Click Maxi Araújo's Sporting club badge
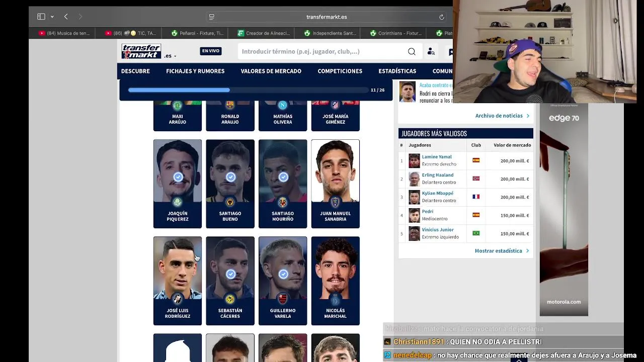 (177, 105)
